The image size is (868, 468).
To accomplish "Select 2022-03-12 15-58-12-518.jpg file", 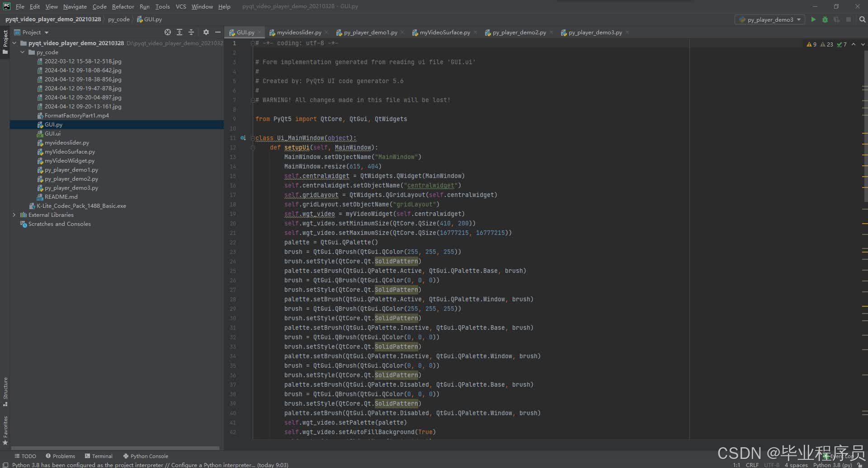I will click(x=83, y=61).
